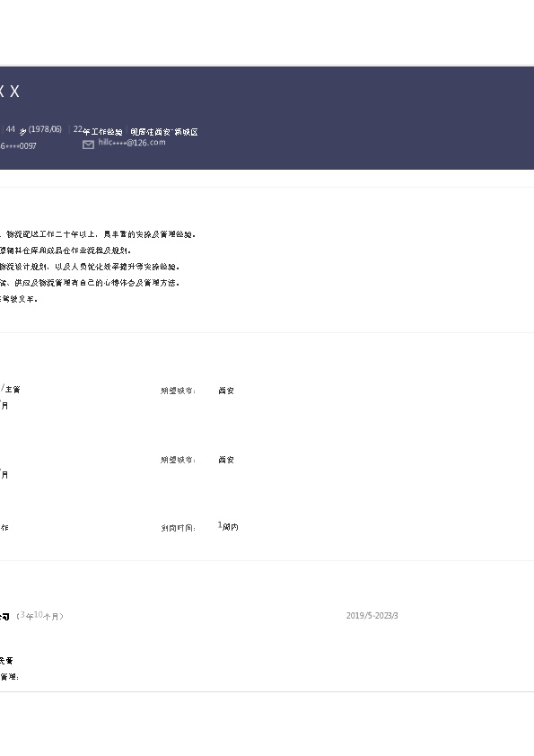Screen dimensions: 534x756
Task: Select the tenure text (3年10个月)
Action: 40,616
